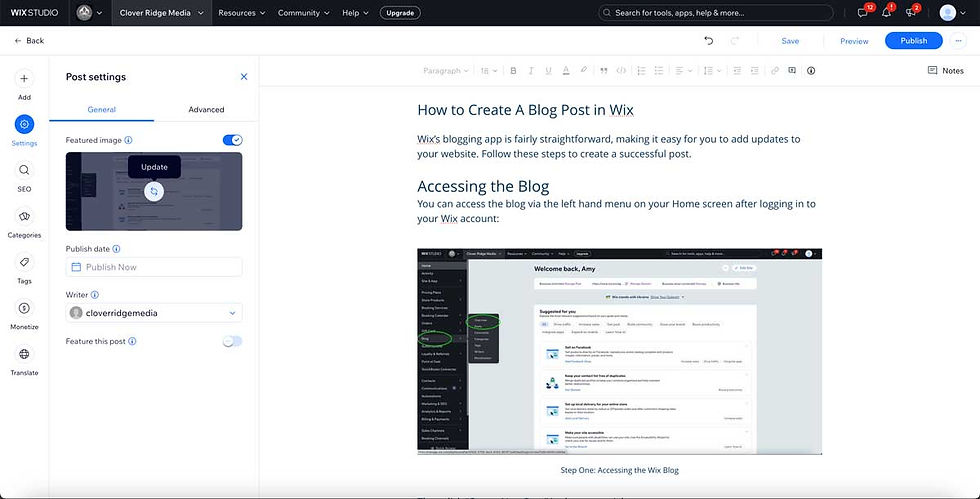Click the Add plus icon in sidebar

pos(24,79)
